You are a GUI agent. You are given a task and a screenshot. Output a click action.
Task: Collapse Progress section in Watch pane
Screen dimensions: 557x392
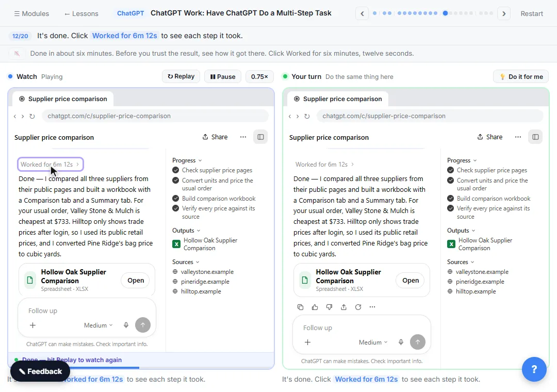click(x=187, y=160)
